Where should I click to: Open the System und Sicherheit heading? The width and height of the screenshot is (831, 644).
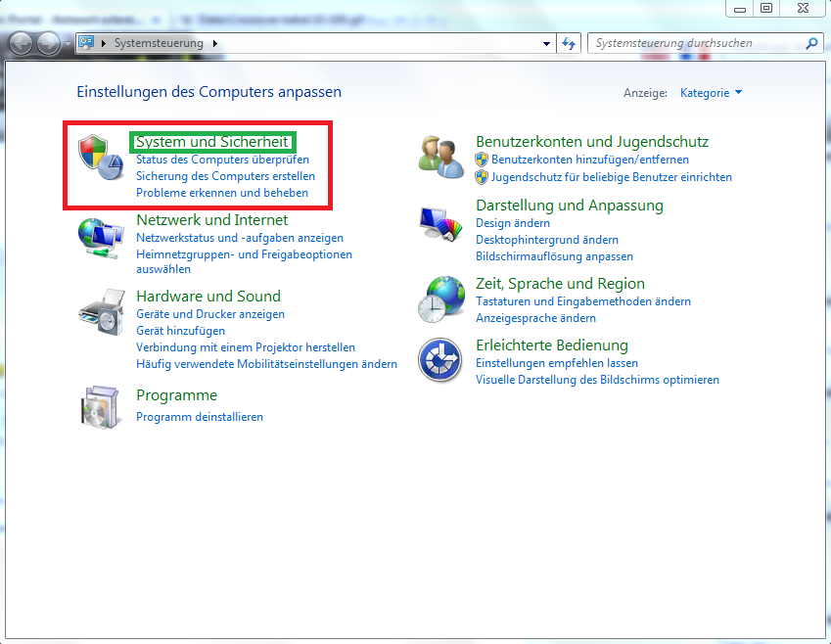[x=211, y=142]
